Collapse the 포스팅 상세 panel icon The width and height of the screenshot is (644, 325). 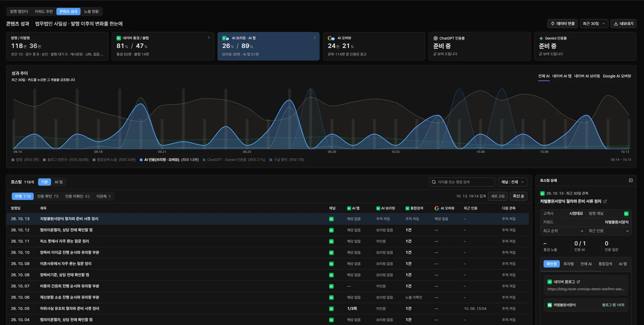(631, 181)
